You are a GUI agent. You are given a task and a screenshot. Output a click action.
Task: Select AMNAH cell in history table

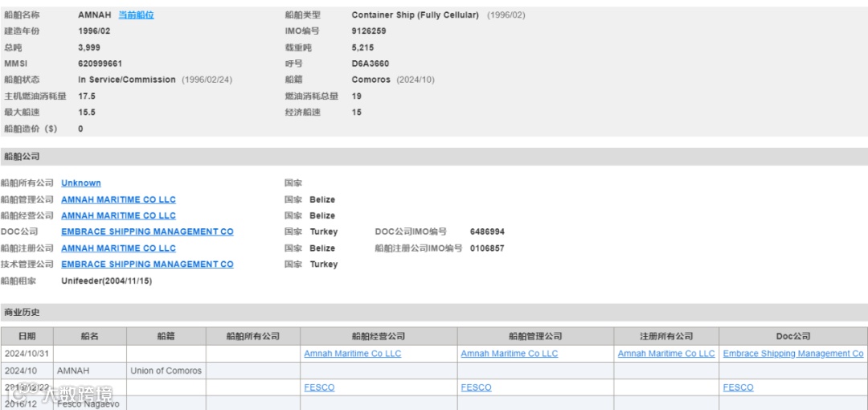pos(90,371)
